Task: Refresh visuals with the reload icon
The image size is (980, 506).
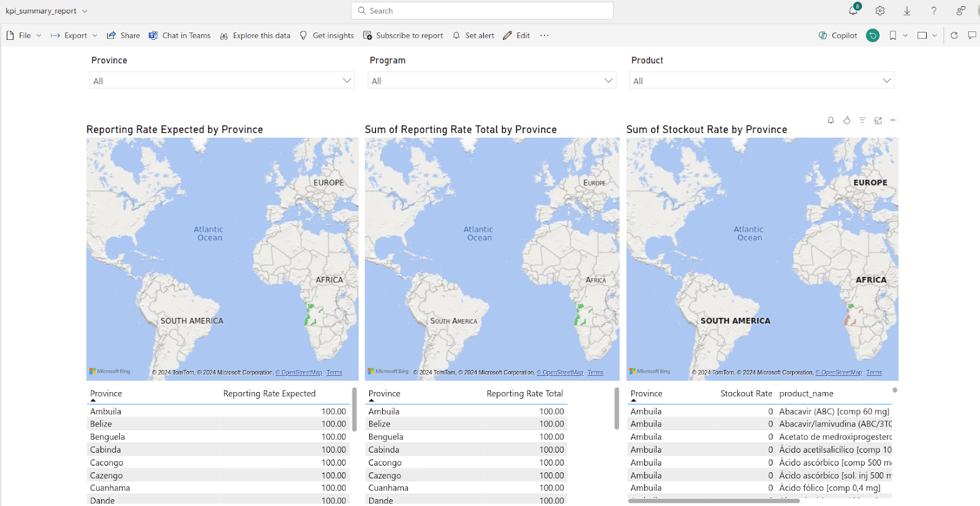Action: 954,36
